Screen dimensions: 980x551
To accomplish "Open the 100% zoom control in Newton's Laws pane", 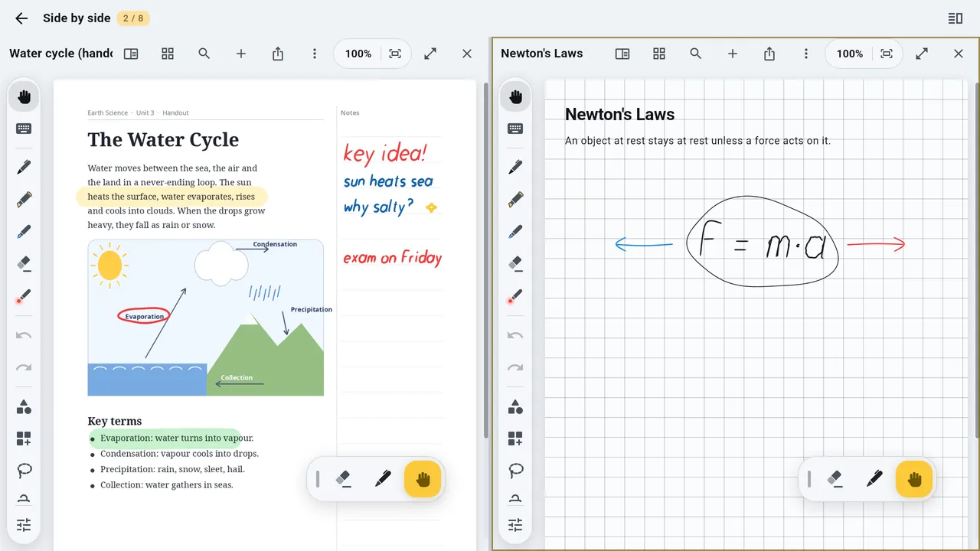I will (850, 54).
